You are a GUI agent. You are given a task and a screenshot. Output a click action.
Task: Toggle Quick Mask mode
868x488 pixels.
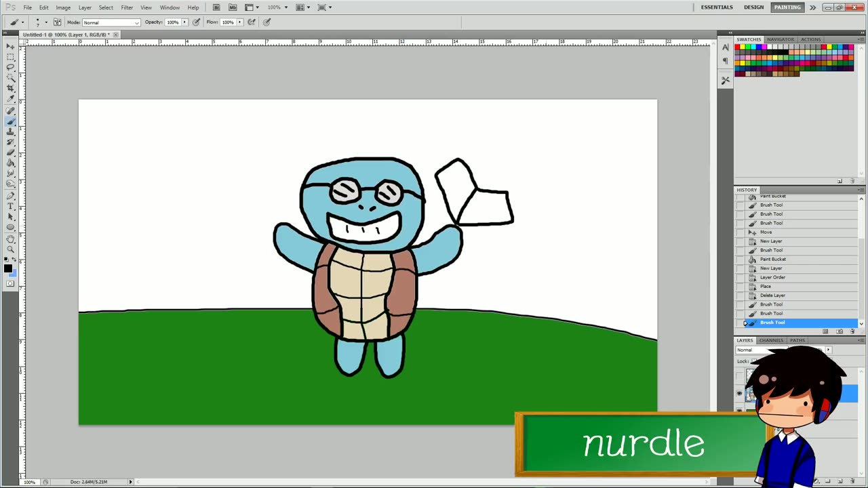10,283
